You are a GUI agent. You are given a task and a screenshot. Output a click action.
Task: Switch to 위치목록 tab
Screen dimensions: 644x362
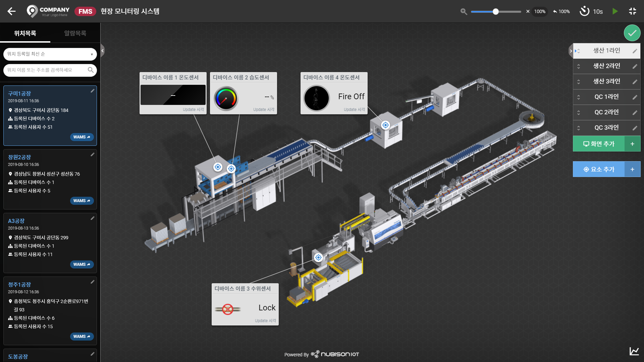point(25,33)
